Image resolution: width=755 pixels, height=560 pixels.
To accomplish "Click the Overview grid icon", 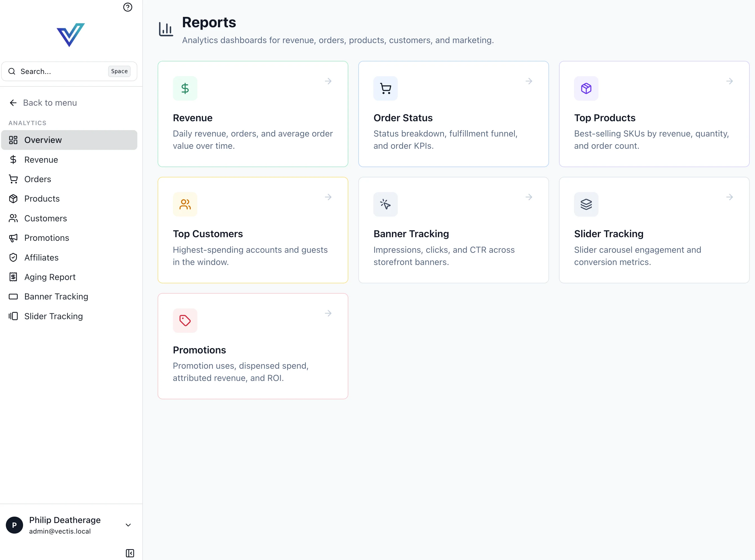I will point(13,140).
